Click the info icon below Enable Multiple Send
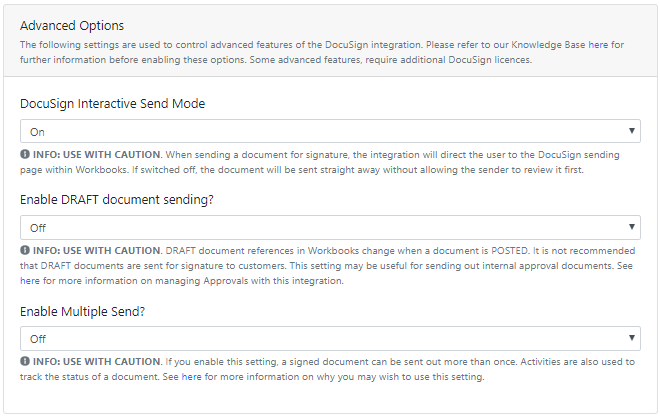660x418 pixels. click(x=25, y=361)
